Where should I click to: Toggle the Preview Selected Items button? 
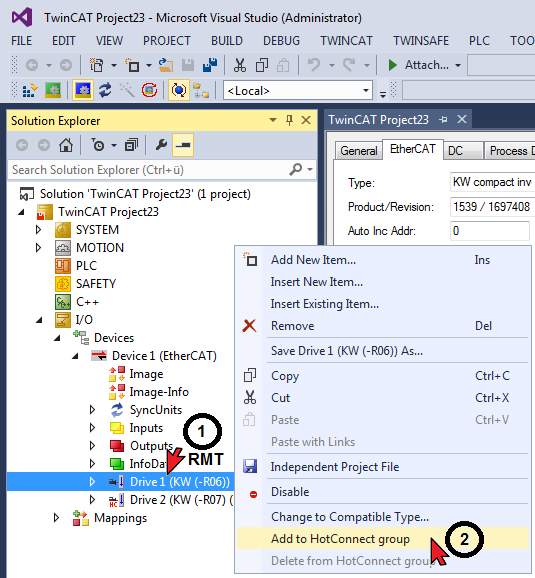(183, 145)
